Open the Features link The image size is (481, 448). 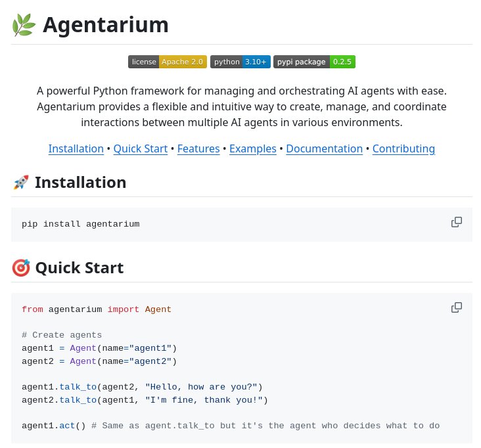click(x=198, y=148)
